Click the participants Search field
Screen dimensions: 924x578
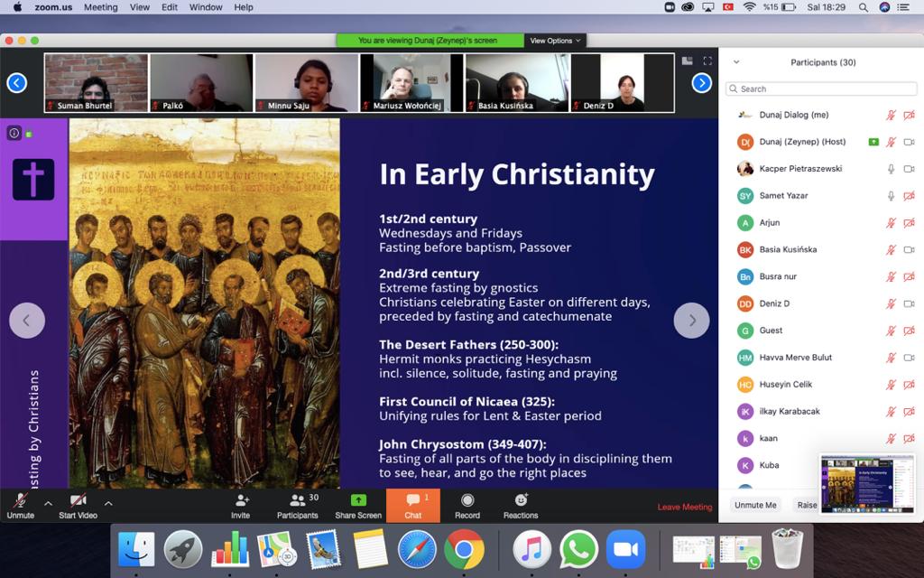click(821, 89)
